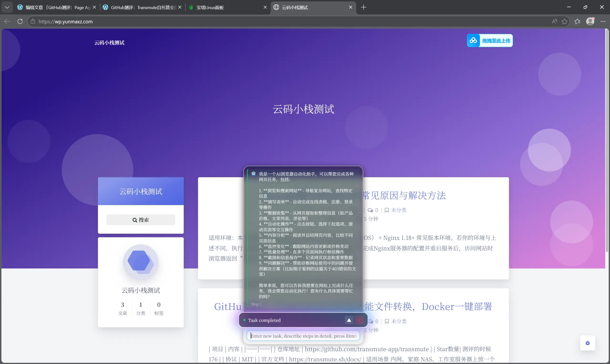Open browser settings and more menu
Screen dimensions: 610x364
point(603,22)
